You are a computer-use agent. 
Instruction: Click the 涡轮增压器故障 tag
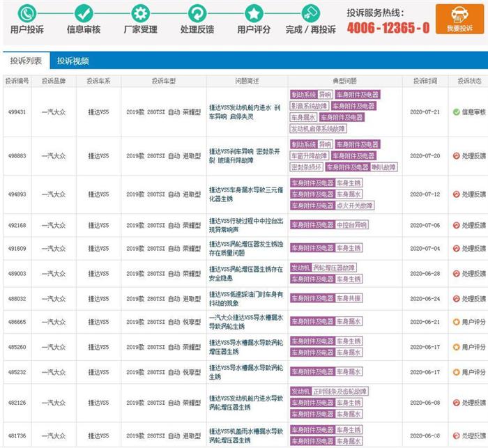pos(334,268)
